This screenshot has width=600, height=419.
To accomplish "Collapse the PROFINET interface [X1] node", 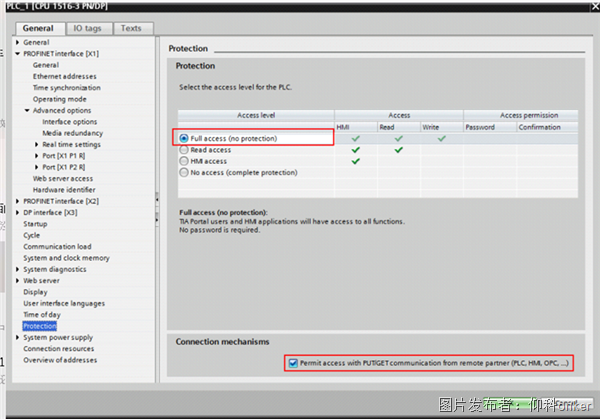I will point(18,54).
